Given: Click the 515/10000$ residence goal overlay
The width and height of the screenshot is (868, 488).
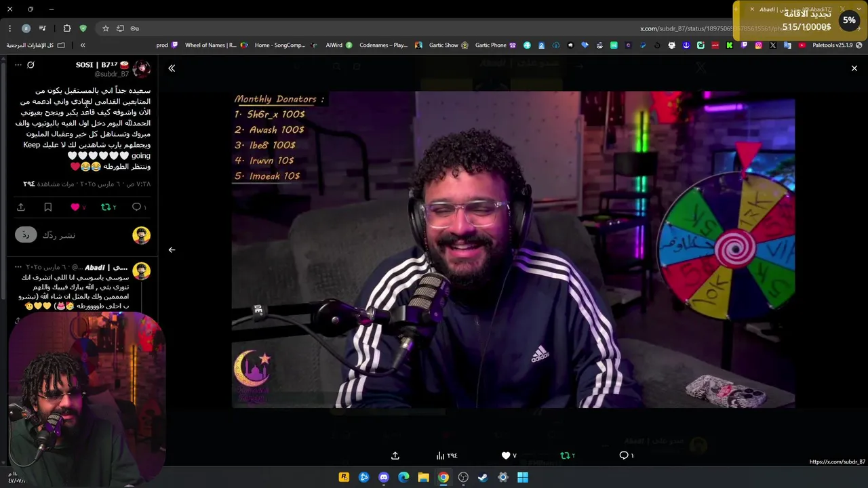Looking at the screenshot, I should [799, 20].
